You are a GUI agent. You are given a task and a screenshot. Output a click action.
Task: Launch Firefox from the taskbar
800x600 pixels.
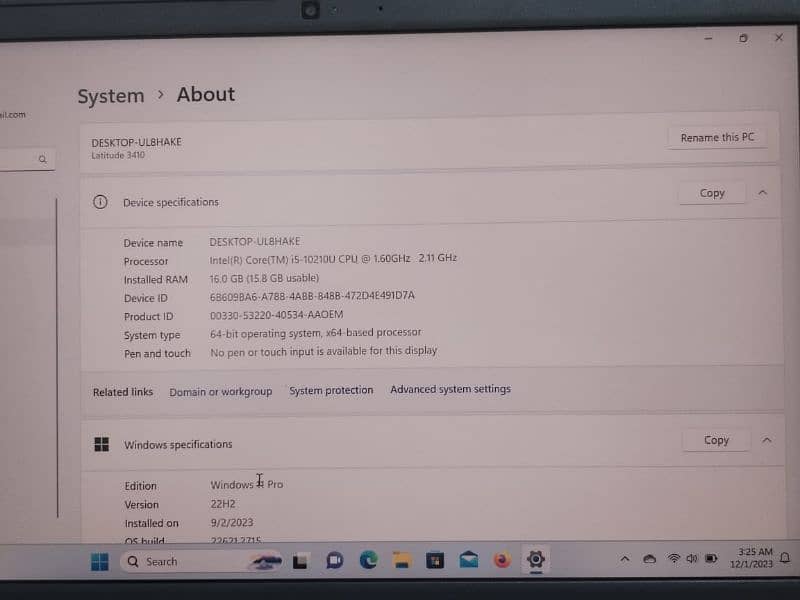click(502, 560)
